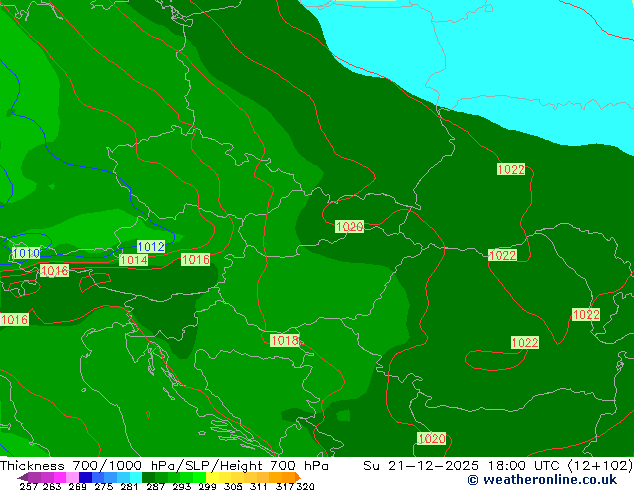This screenshot has height=490, width=634.
Task: Pick the cyan swatch beside dark green
Action: click(x=136, y=477)
